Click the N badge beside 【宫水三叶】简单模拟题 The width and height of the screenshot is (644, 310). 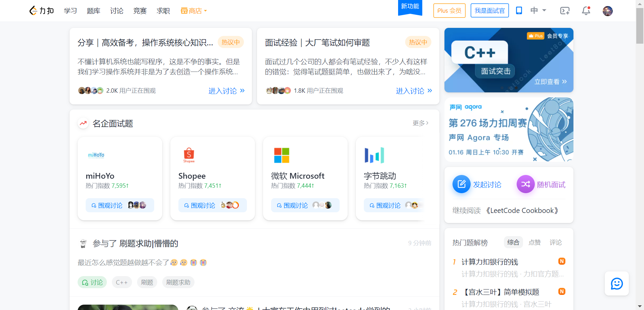pyautogui.click(x=562, y=292)
